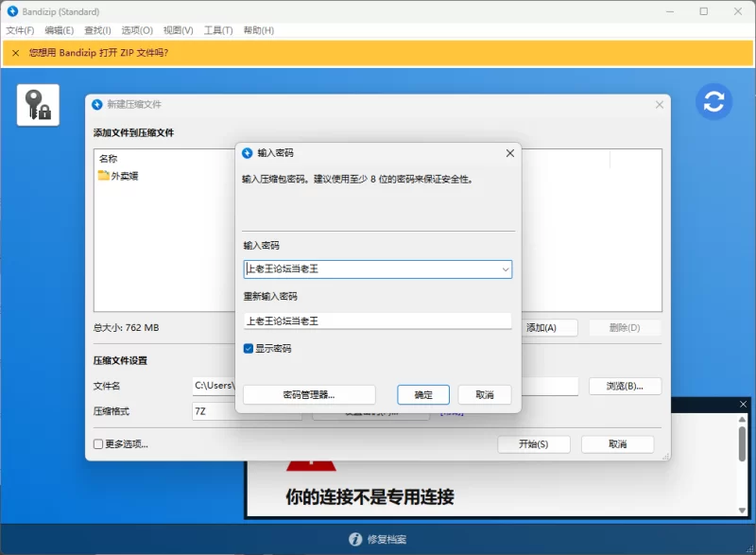Click the 浏览(B) button
Screen dimensions: 756x555
pos(625,387)
